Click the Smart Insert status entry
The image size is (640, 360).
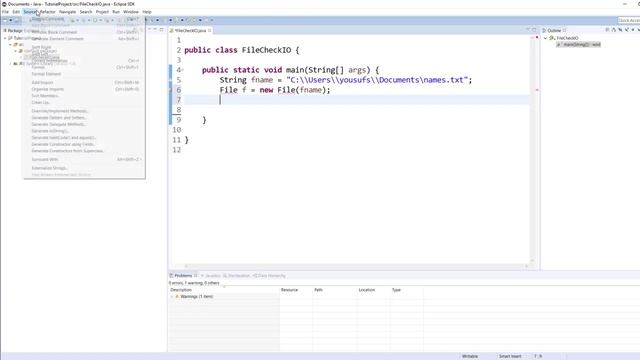(510, 356)
